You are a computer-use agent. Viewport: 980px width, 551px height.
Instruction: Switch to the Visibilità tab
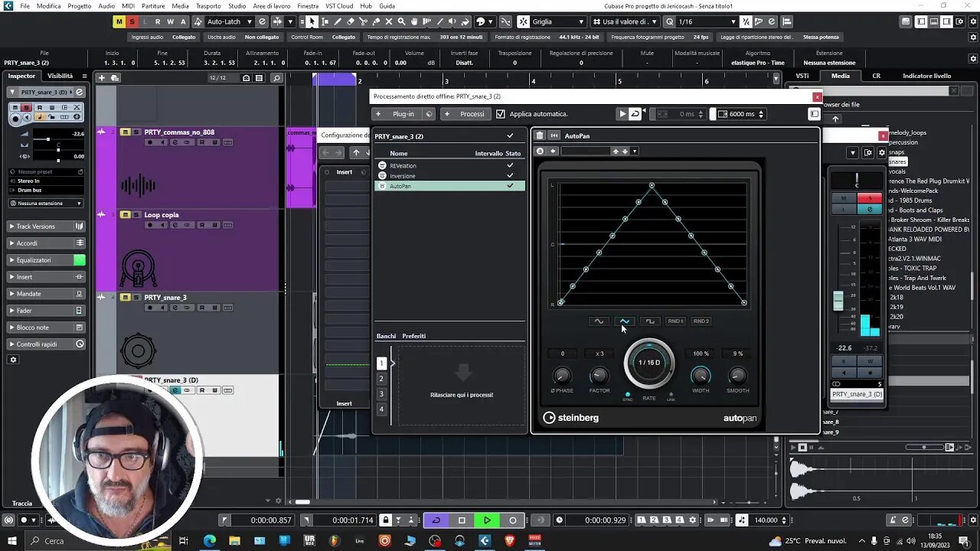pyautogui.click(x=60, y=76)
